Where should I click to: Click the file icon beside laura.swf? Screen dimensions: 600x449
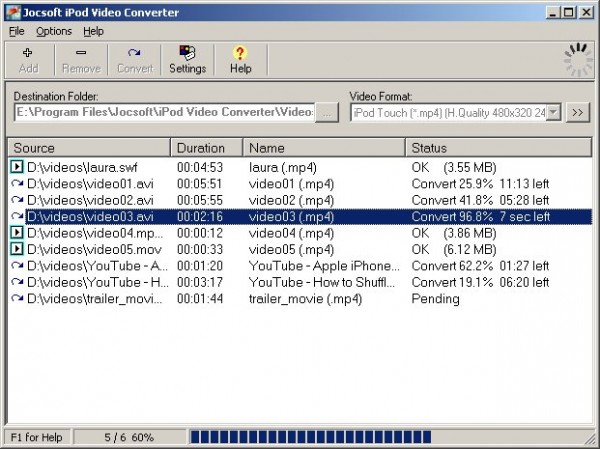[x=17, y=166]
